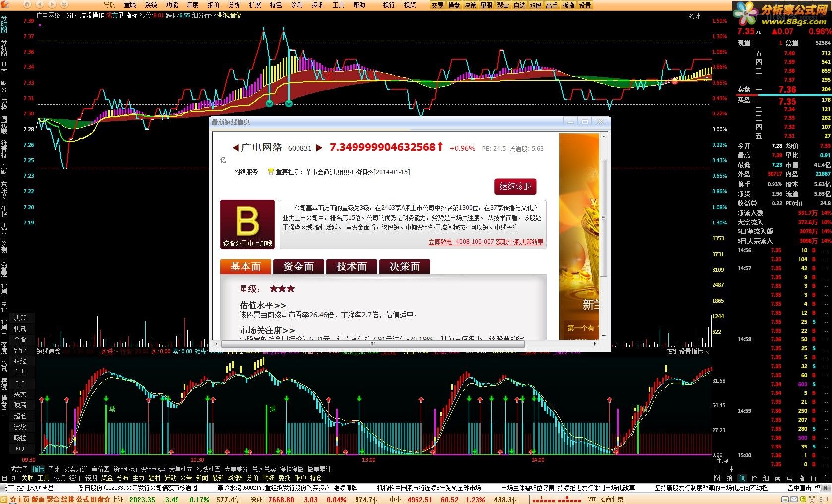Open the 导航 menu
Screen dimensions: 832x504
[x=109, y=5]
